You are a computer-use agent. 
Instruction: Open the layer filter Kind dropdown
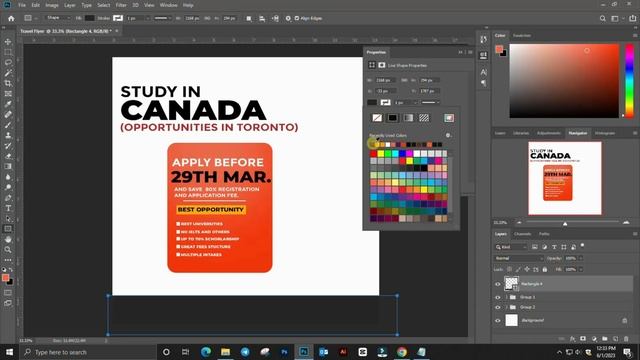tap(511, 247)
